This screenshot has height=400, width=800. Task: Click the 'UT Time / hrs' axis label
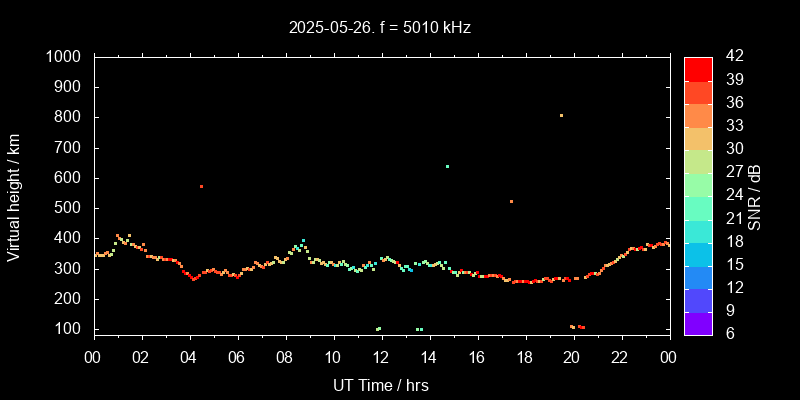[381, 384]
